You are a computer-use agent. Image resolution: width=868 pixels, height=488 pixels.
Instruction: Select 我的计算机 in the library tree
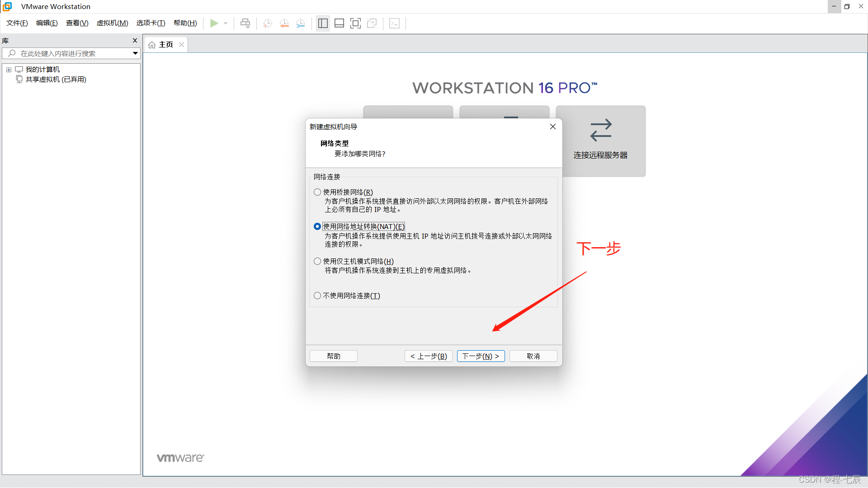[x=42, y=69]
